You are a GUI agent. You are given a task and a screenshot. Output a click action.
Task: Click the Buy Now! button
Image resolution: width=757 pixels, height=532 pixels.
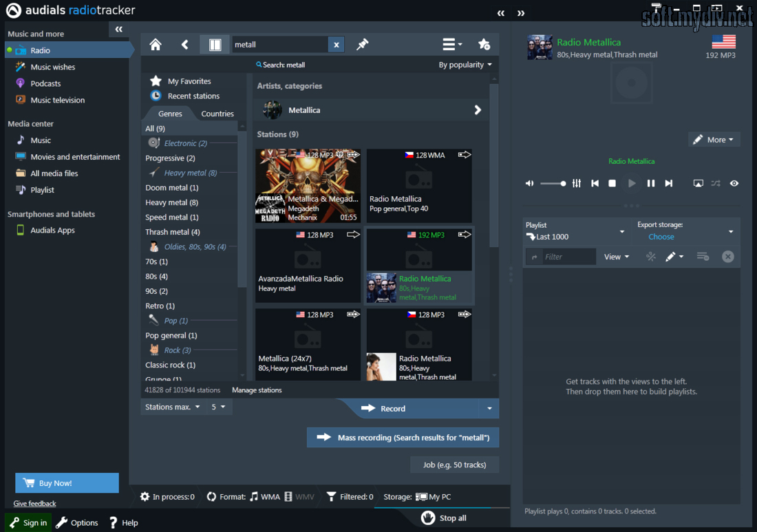(x=67, y=482)
